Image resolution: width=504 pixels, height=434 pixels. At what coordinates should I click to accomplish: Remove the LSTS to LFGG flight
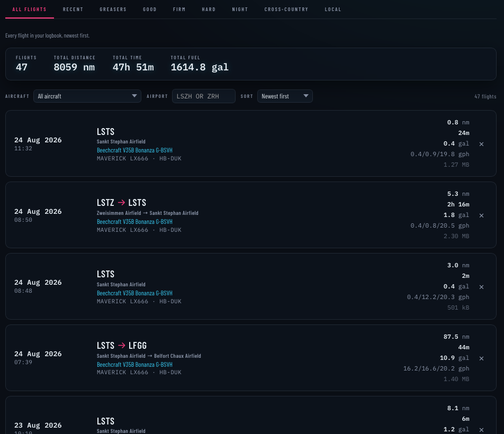pos(481,358)
